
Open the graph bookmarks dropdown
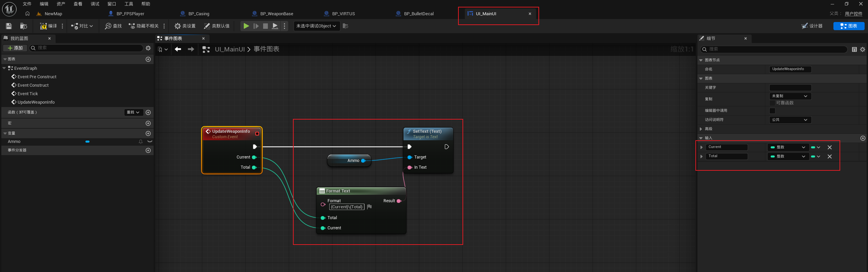click(163, 49)
